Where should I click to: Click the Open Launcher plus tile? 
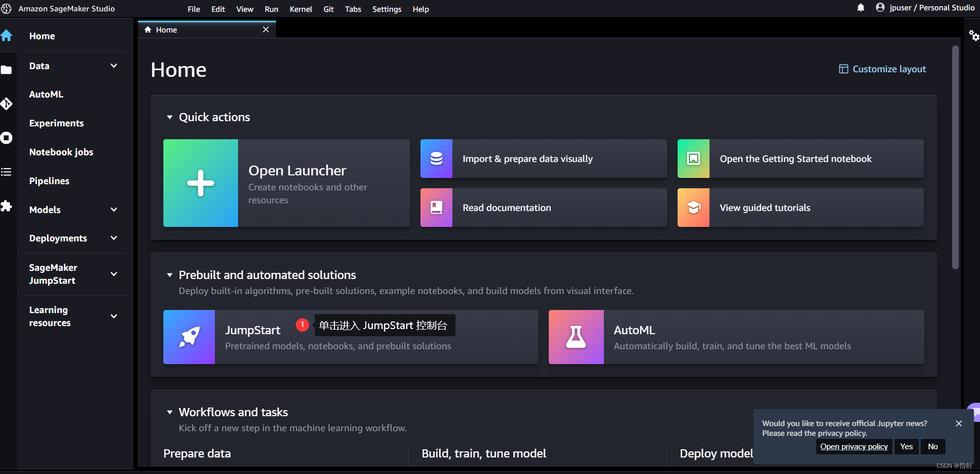click(200, 183)
